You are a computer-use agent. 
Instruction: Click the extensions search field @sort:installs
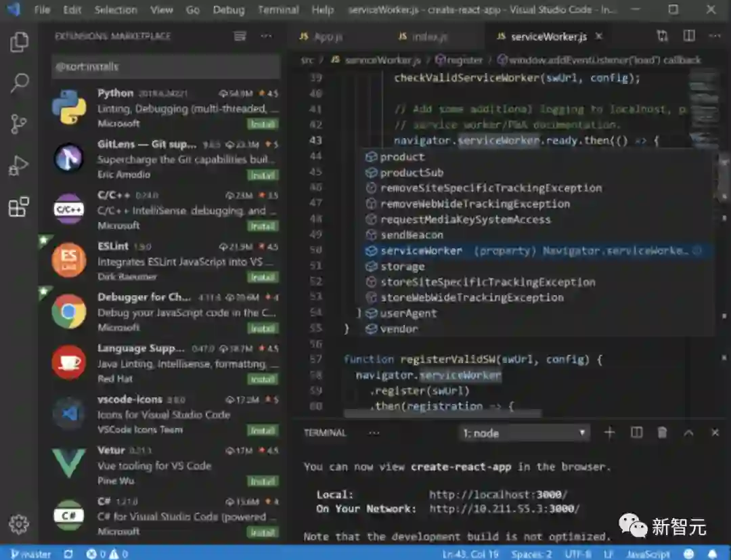(166, 66)
